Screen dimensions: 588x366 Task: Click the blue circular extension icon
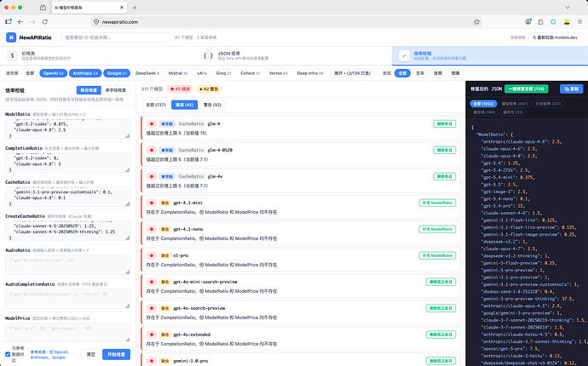click(x=553, y=22)
